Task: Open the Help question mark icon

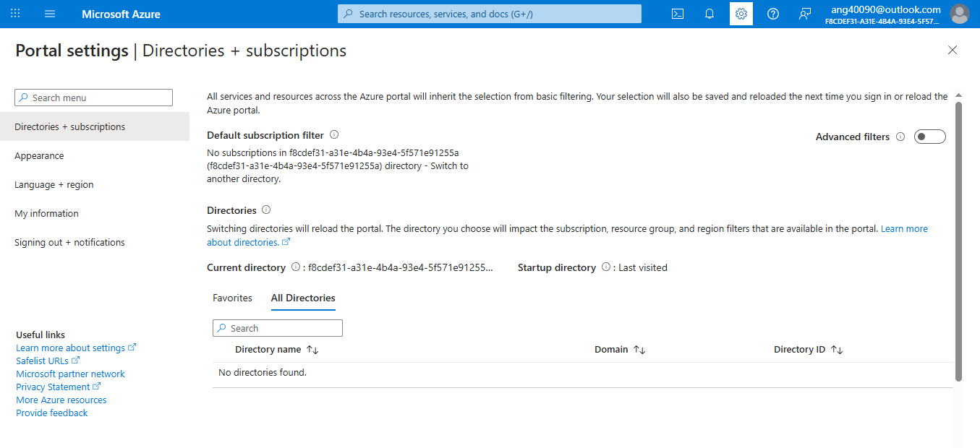Action: (773, 14)
